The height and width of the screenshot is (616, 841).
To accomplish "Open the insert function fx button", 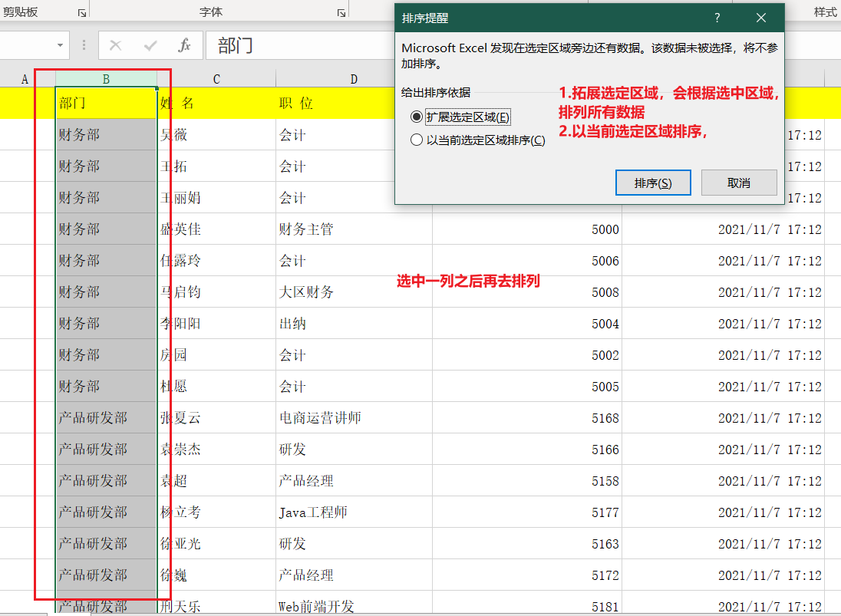I will (184, 45).
